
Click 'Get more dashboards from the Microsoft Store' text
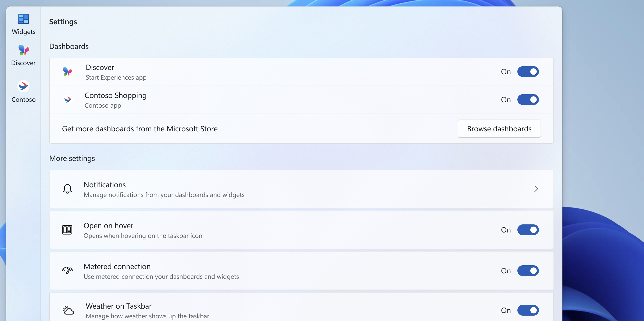click(x=140, y=129)
